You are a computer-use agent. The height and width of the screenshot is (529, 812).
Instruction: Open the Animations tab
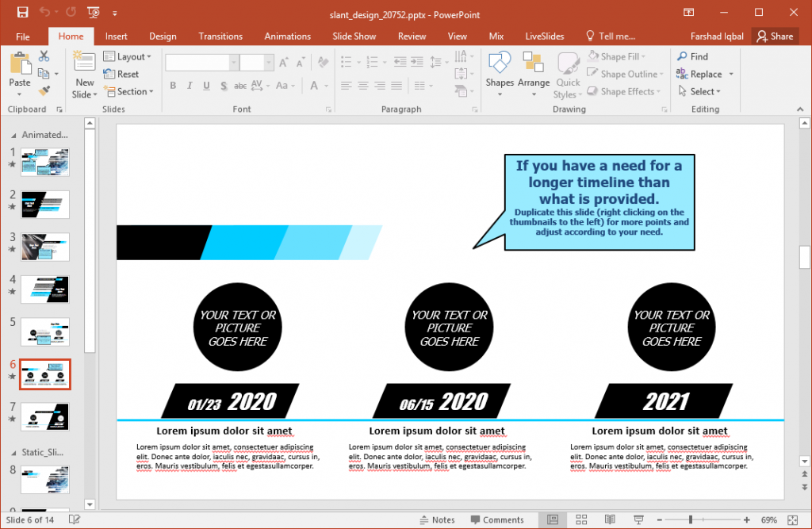[x=288, y=36]
